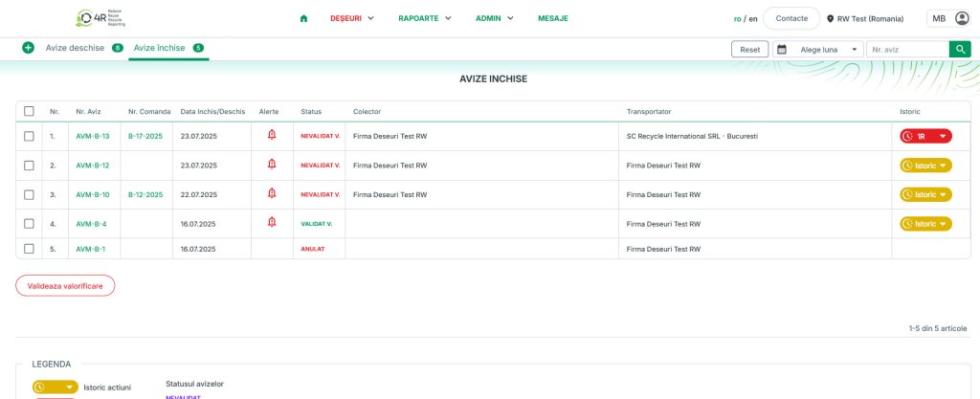Image resolution: width=980 pixels, height=399 pixels.
Task: Select the checkbox for row AVM-B-1
Action: coord(29,249)
